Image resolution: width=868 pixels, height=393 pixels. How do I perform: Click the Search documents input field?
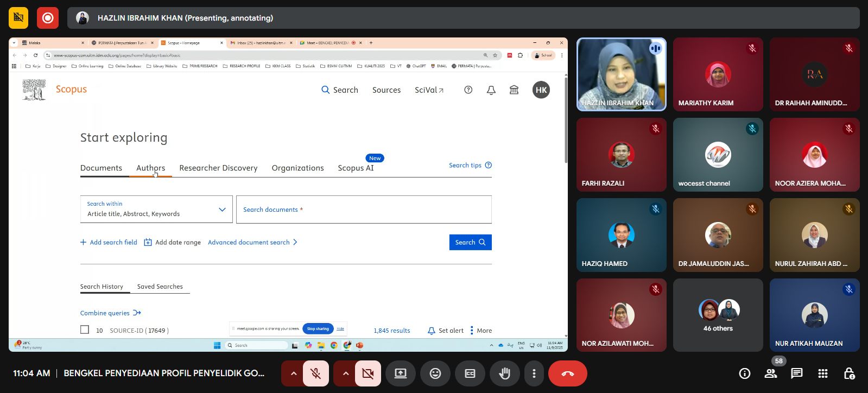point(364,210)
